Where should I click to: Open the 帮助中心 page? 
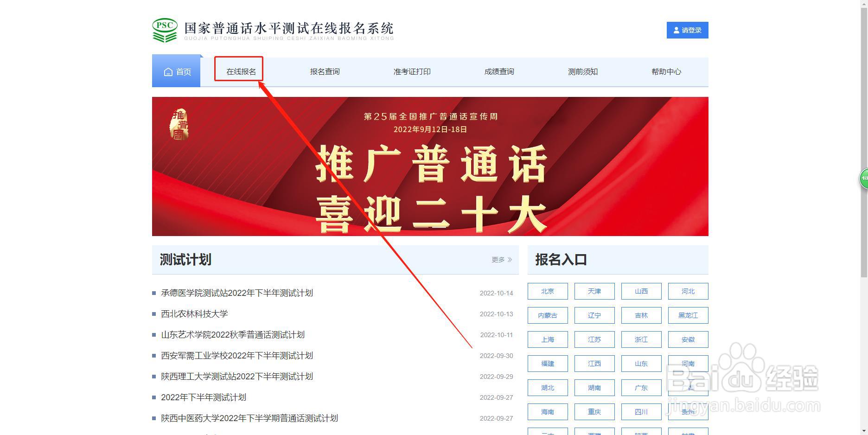666,71
